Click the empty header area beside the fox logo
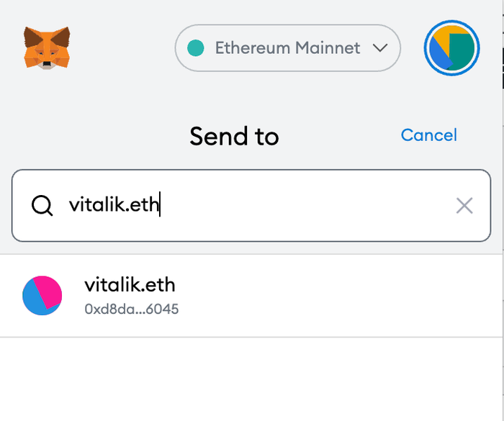504x421 pixels. pos(122,48)
